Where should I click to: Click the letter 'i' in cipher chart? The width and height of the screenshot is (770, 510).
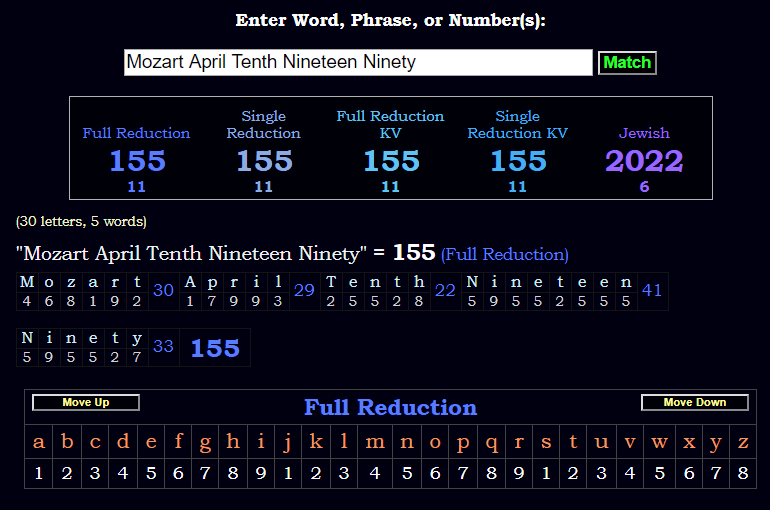(x=261, y=442)
